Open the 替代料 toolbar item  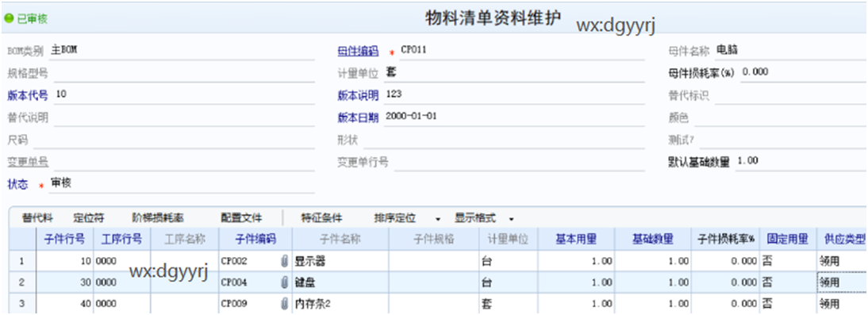point(37,217)
